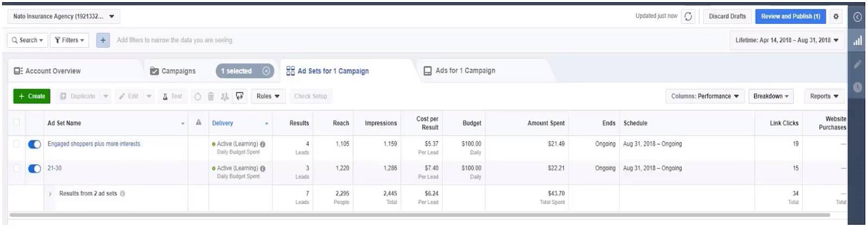Open the settings gear icon
The height and width of the screenshot is (229, 868).
point(836,16)
